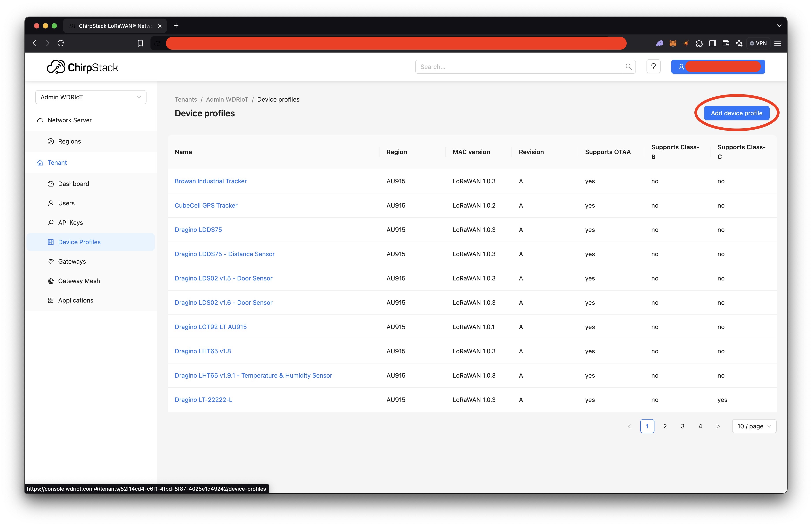Image resolution: width=812 pixels, height=526 pixels.
Task: Open Gateways in the sidebar
Action: (x=91, y=261)
